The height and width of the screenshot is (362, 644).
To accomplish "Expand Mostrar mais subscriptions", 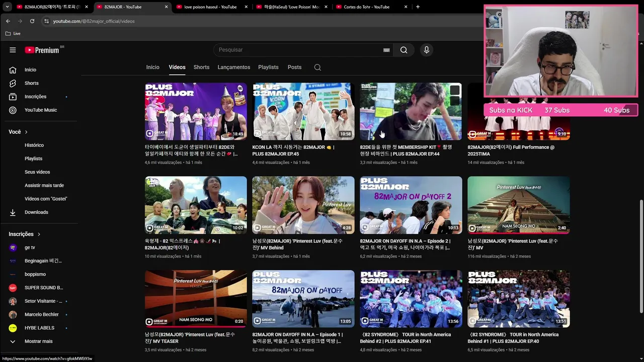I will tap(38, 341).
